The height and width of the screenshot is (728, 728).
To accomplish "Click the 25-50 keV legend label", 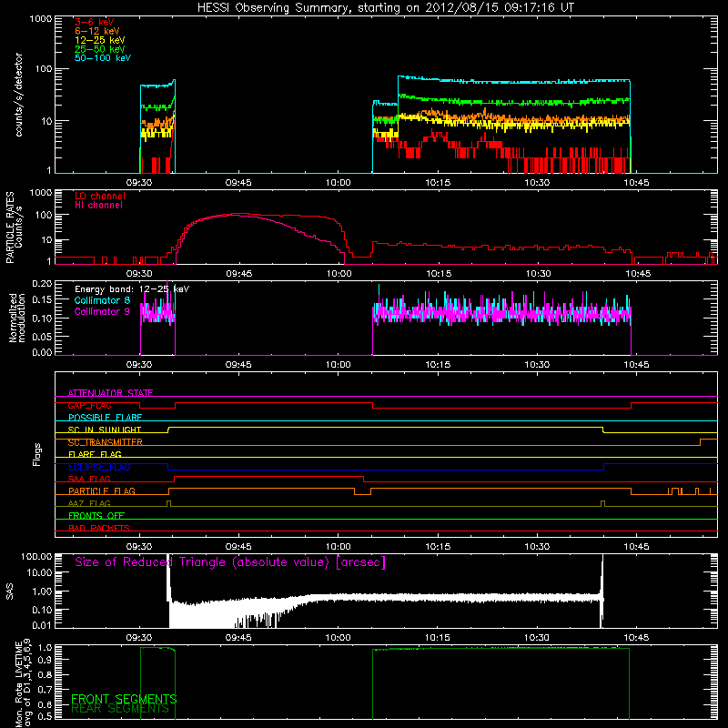I will tap(100, 49).
